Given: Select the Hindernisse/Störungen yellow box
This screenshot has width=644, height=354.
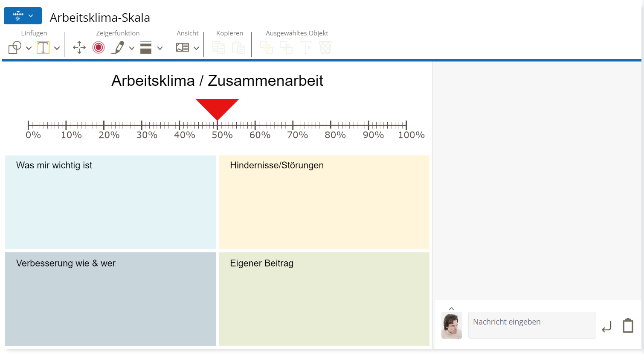Looking at the screenshot, I should pos(324,202).
